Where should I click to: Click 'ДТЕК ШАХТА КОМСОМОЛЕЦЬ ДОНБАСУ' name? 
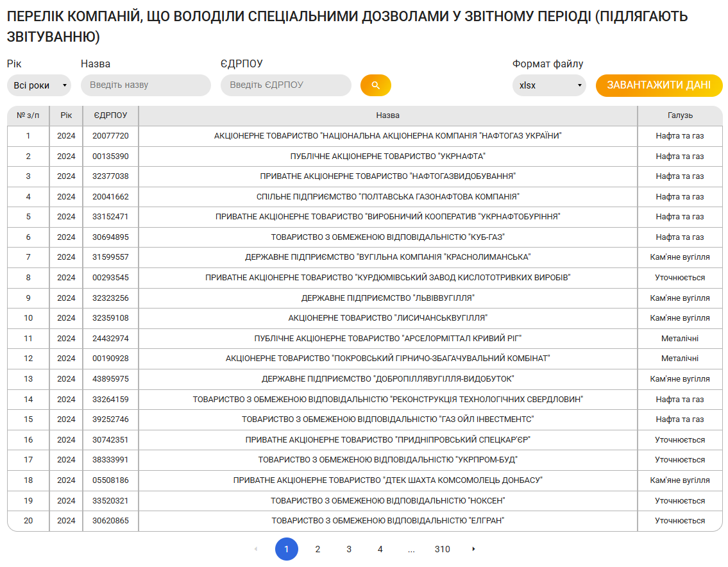pyautogui.click(x=387, y=480)
